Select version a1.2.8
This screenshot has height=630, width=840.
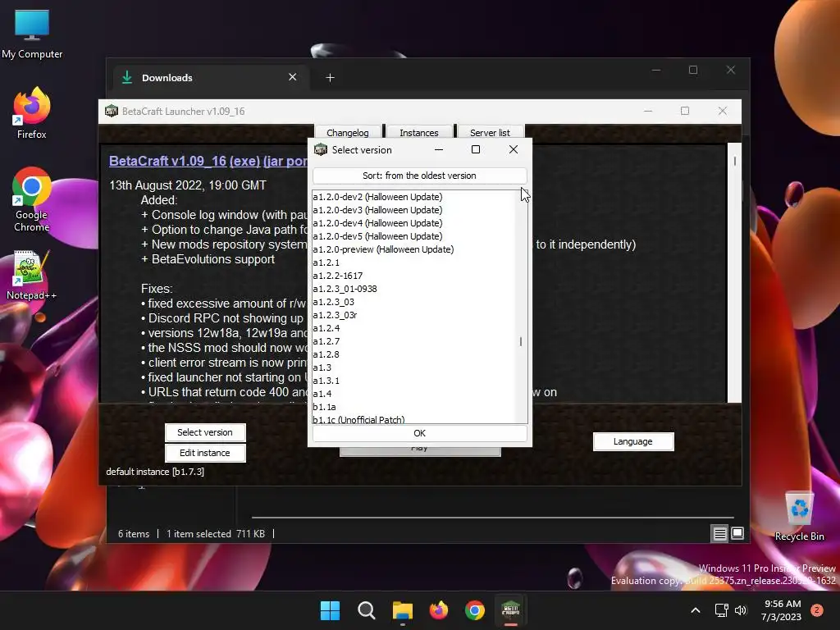click(414, 354)
